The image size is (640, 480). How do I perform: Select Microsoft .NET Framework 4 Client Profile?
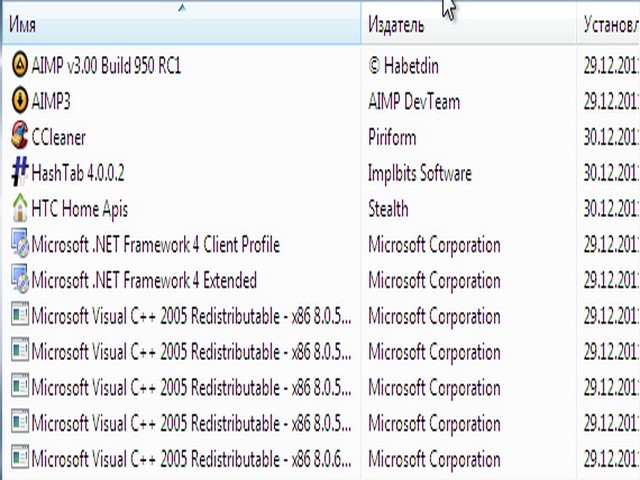coord(156,244)
